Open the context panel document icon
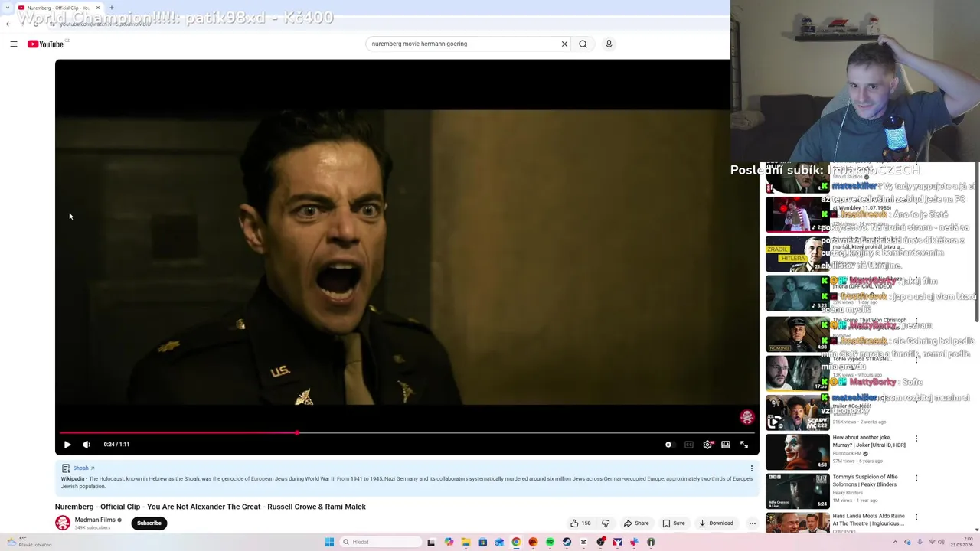The image size is (980, 551). tap(66, 468)
